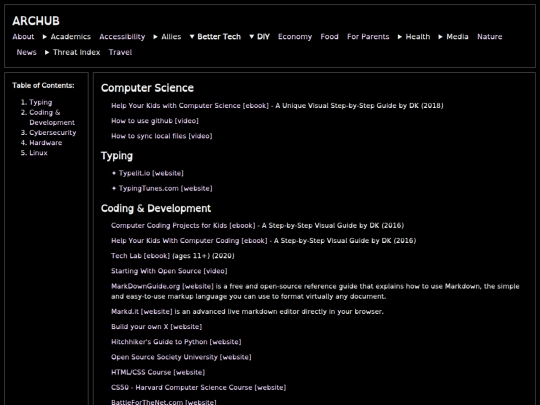Open CS50 Harvard Computer Science Course link

tap(198, 387)
